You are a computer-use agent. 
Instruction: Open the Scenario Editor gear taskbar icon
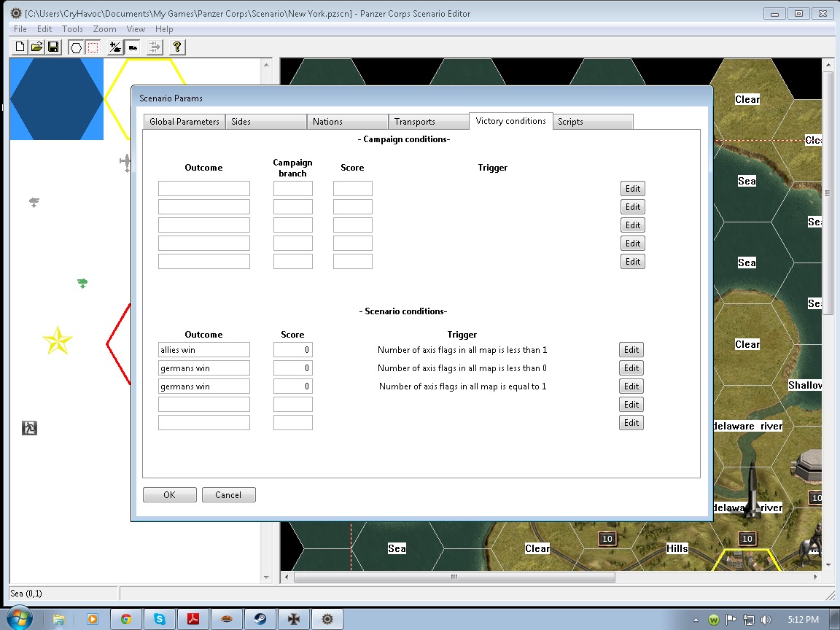pyautogui.click(x=327, y=619)
